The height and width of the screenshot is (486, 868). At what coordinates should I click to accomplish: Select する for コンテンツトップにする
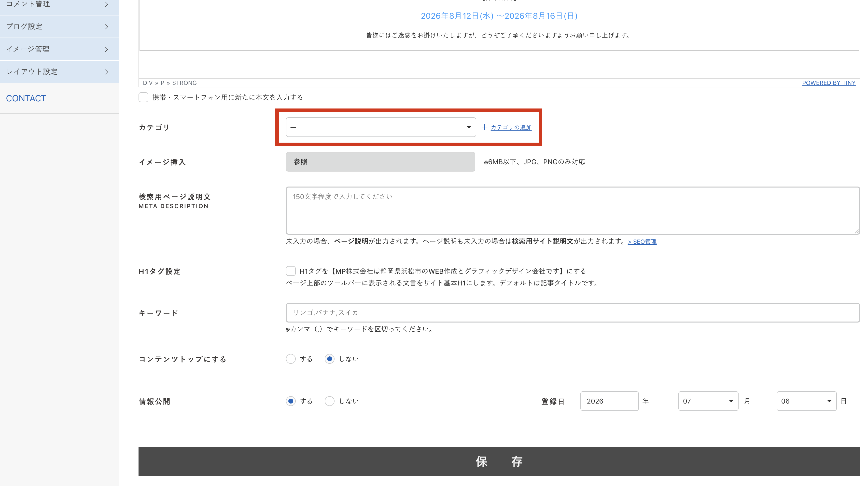(x=291, y=359)
